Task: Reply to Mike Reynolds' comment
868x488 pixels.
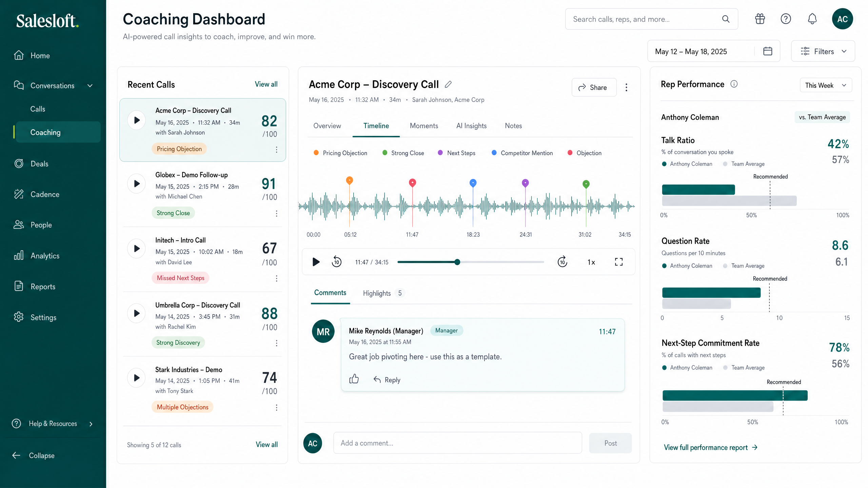Action: pyautogui.click(x=387, y=380)
